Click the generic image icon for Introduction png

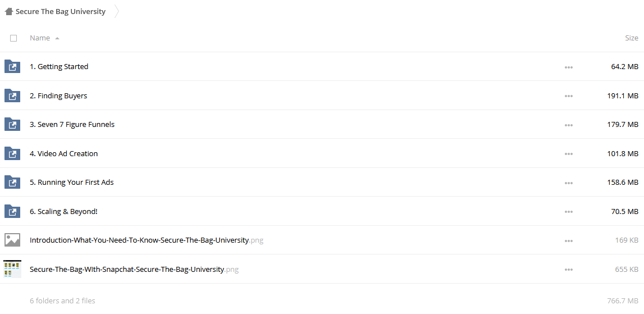tap(12, 240)
